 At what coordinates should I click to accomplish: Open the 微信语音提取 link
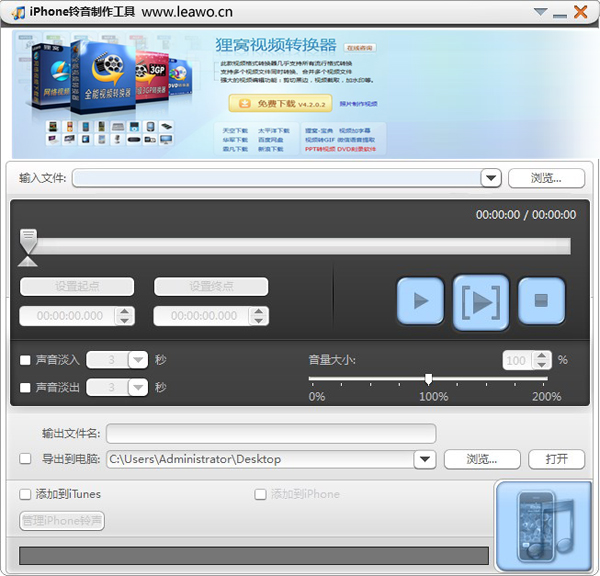(356, 140)
